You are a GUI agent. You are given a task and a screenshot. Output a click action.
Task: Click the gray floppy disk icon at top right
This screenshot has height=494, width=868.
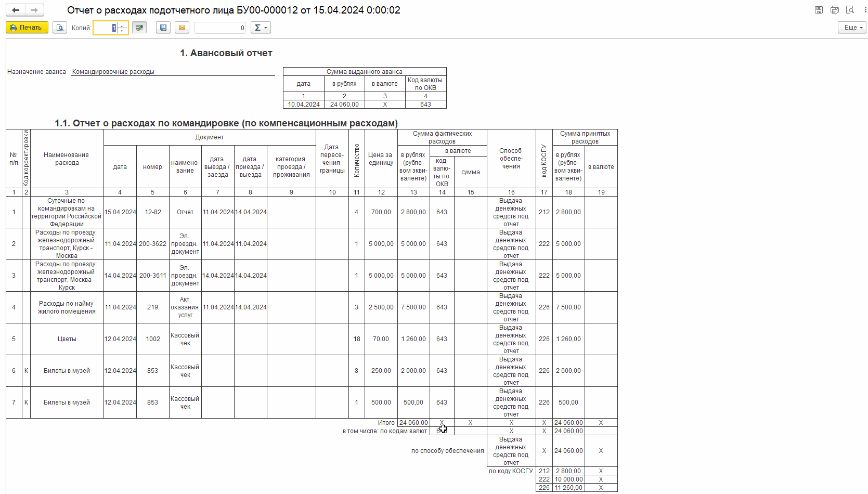point(819,10)
